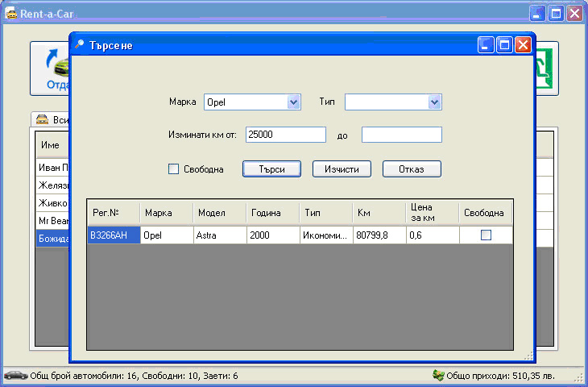The width and height of the screenshot is (588, 387).
Task: Expand the Тип type dropdown
Action: [435, 102]
